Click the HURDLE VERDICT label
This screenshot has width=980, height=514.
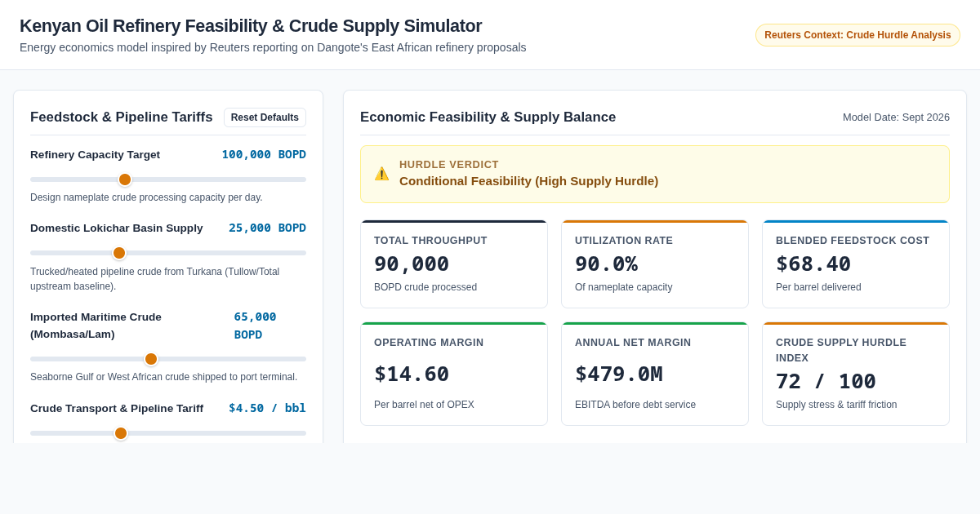click(x=449, y=165)
